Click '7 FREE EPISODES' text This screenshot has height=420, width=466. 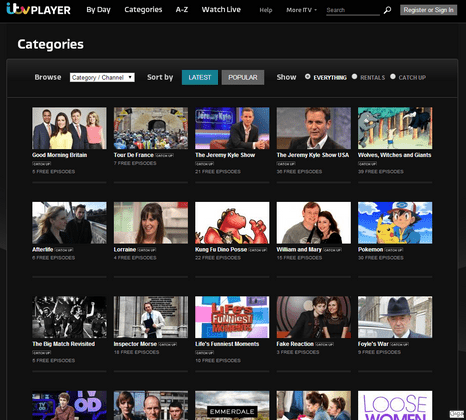pyautogui.click(x=135, y=163)
